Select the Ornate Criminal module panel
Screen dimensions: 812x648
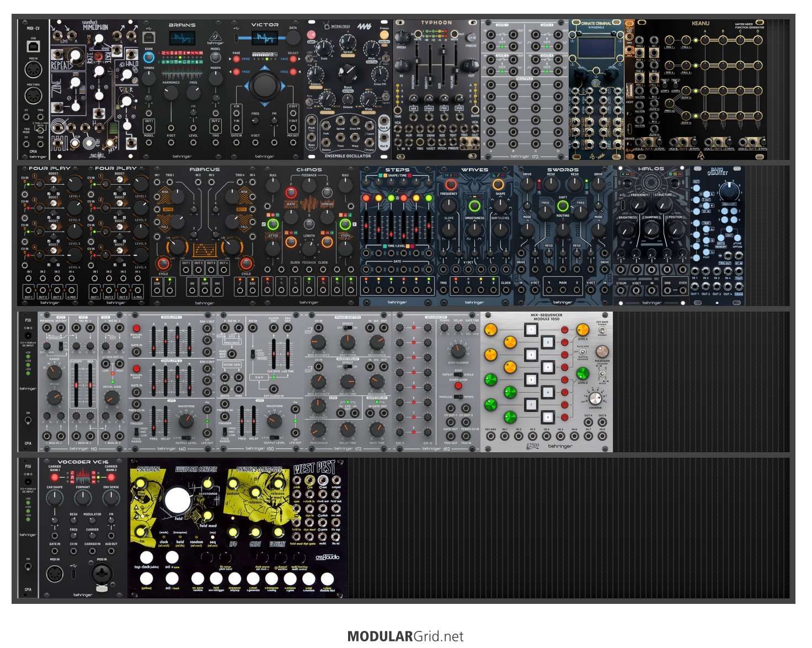point(596,90)
